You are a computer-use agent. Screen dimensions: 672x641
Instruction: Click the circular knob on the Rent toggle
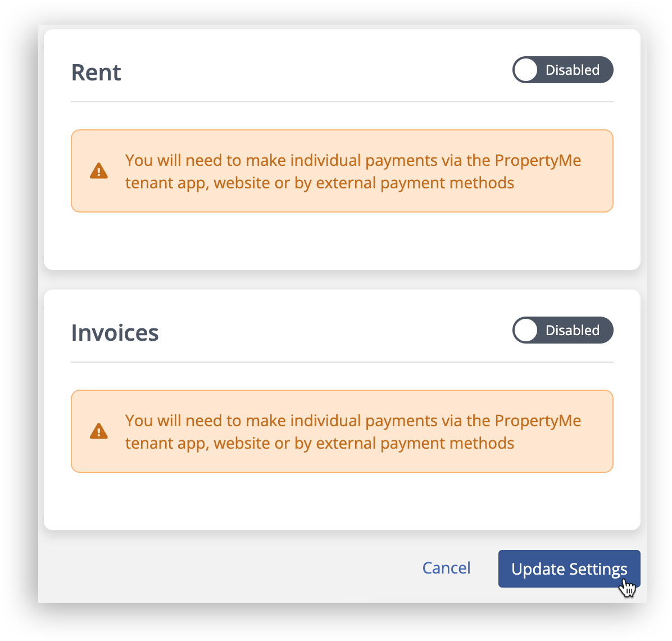click(526, 70)
